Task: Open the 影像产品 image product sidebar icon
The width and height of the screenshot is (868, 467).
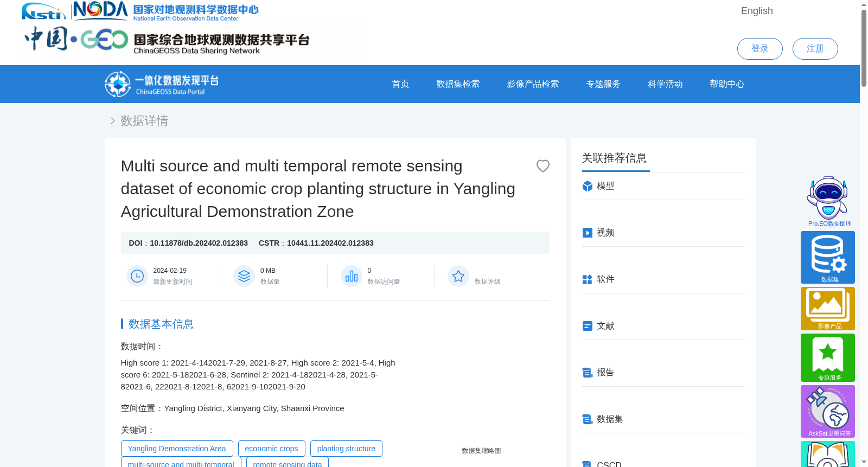Action: tap(828, 309)
